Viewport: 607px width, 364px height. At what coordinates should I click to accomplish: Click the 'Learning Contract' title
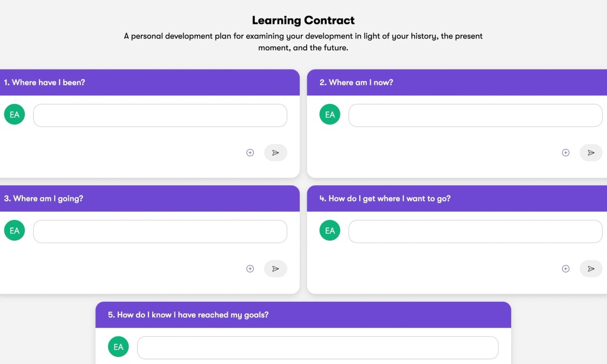[x=303, y=20]
